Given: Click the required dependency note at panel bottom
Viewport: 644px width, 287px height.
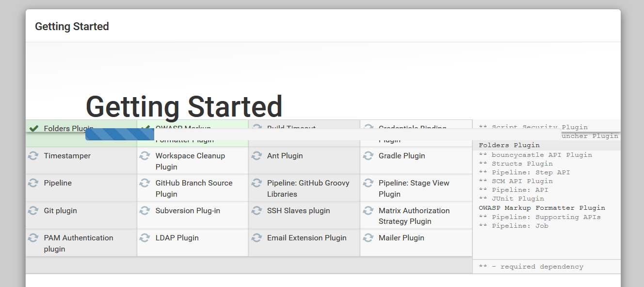Looking at the screenshot, I should (531, 266).
